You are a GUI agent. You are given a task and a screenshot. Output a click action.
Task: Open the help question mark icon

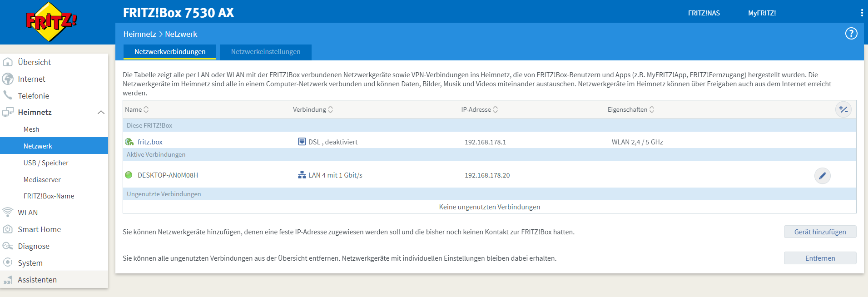coord(851,33)
